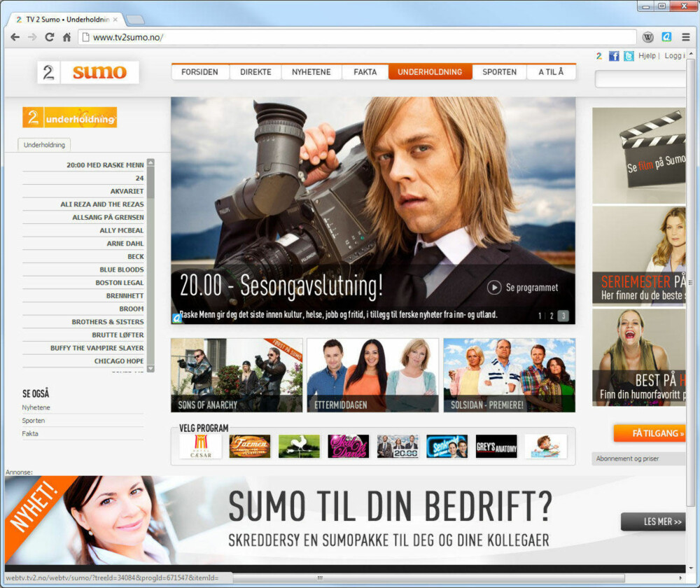This screenshot has width=700, height=588.
Task: Open a new browser tab
Action: 135,20
